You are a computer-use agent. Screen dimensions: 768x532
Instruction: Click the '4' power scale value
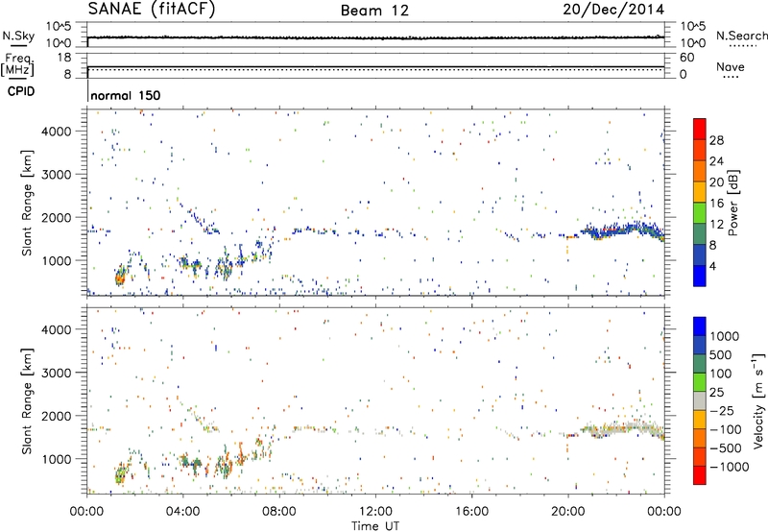[x=712, y=266]
